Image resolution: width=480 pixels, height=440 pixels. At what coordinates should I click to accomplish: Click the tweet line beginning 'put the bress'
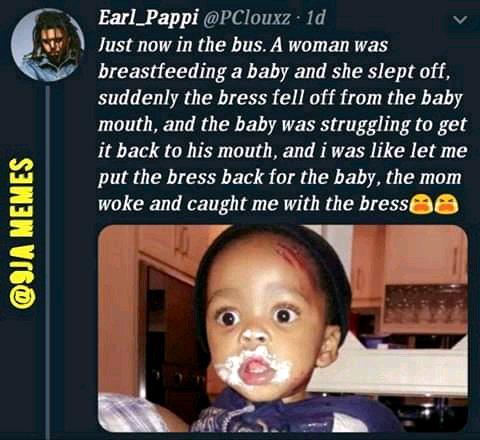tap(280, 177)
